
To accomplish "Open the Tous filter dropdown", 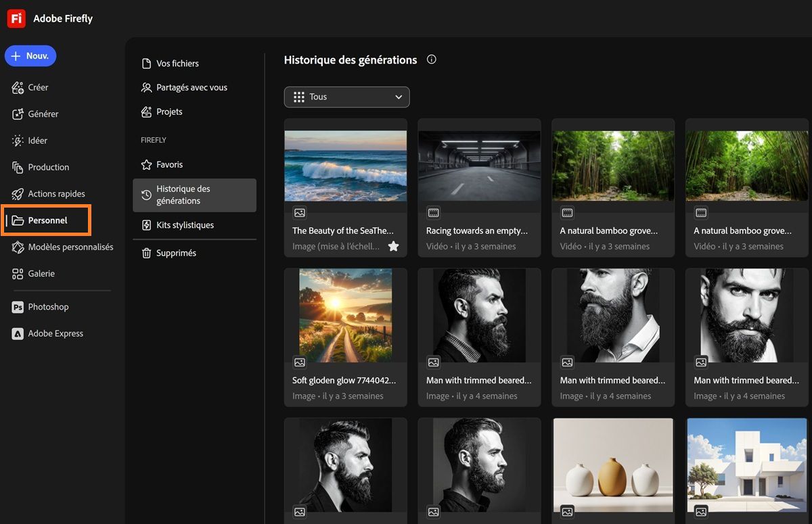I will click(346, 97).
